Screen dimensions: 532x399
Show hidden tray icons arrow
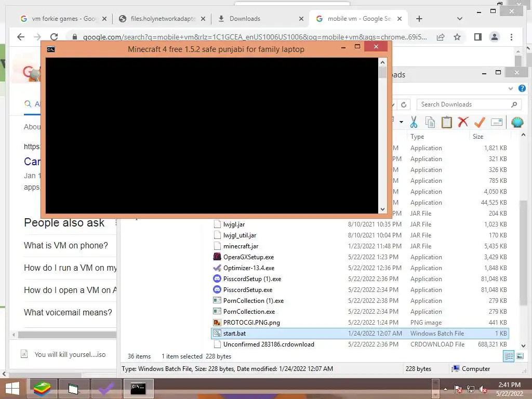click(x=445, y=389)
